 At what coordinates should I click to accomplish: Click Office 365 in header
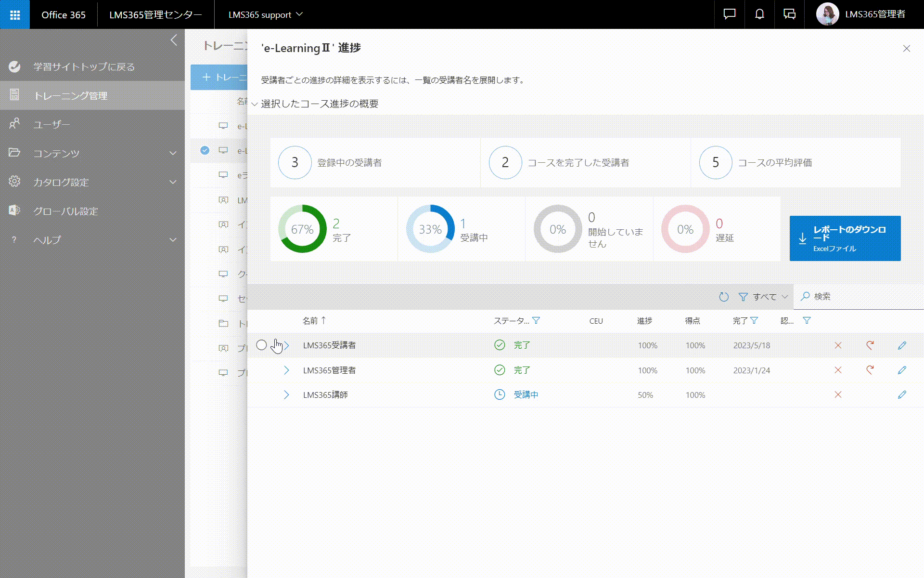64,14
